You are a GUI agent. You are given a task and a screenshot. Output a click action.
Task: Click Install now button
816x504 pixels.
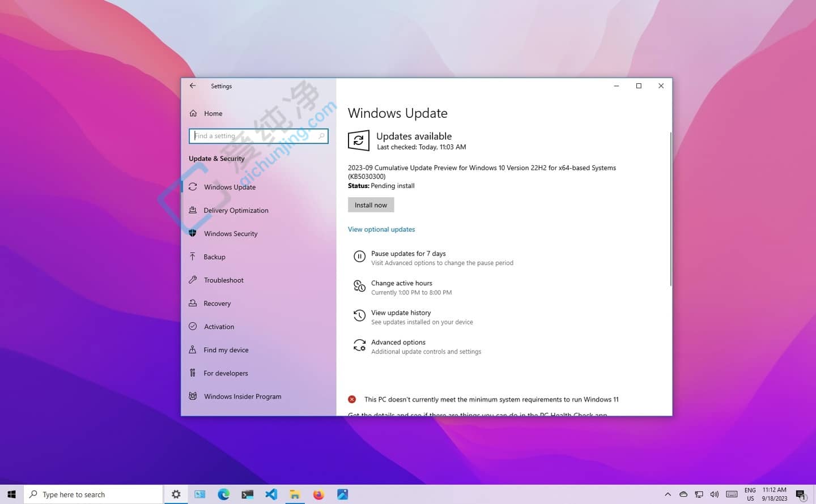(371, 205)
